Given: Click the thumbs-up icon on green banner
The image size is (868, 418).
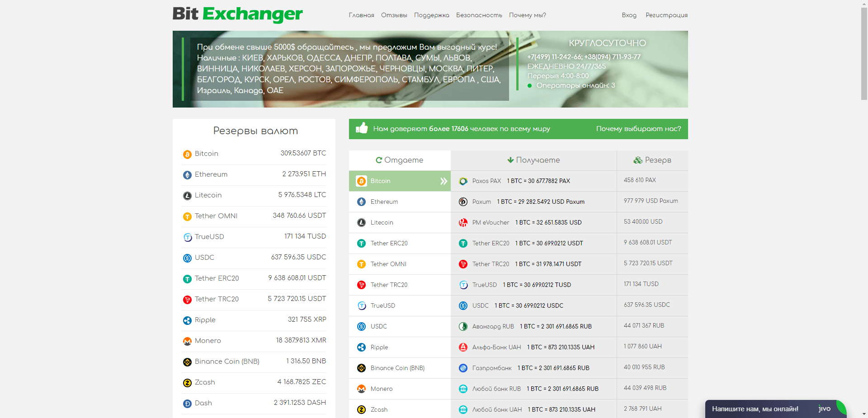Looking at the screenshot, I should coord(362,128).
